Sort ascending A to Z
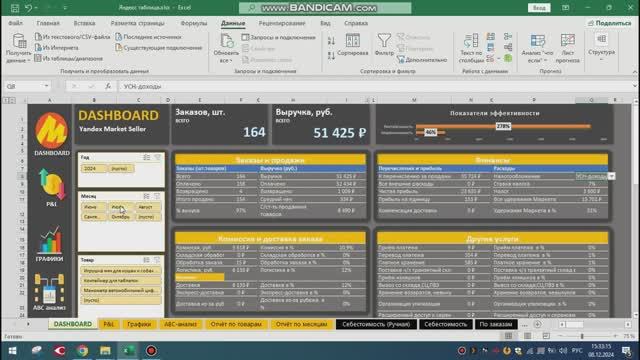 pos(331,41)
